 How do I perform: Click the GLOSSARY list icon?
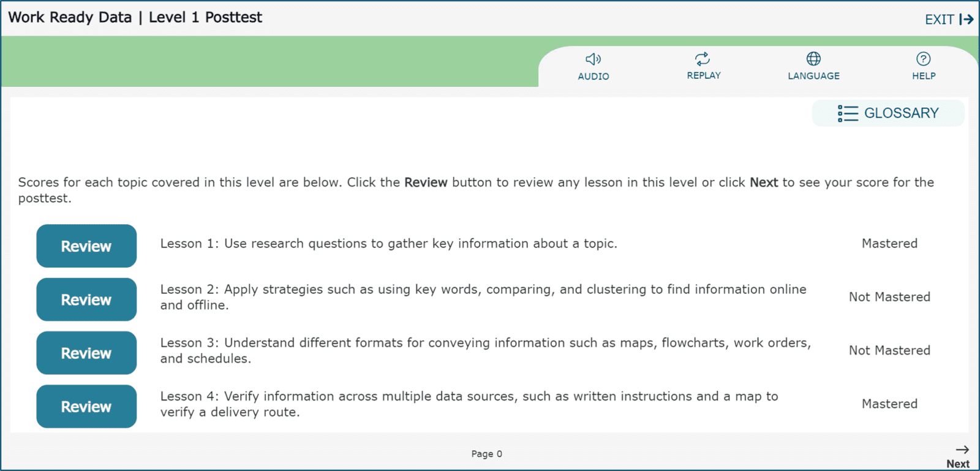(x=848, y=113)
